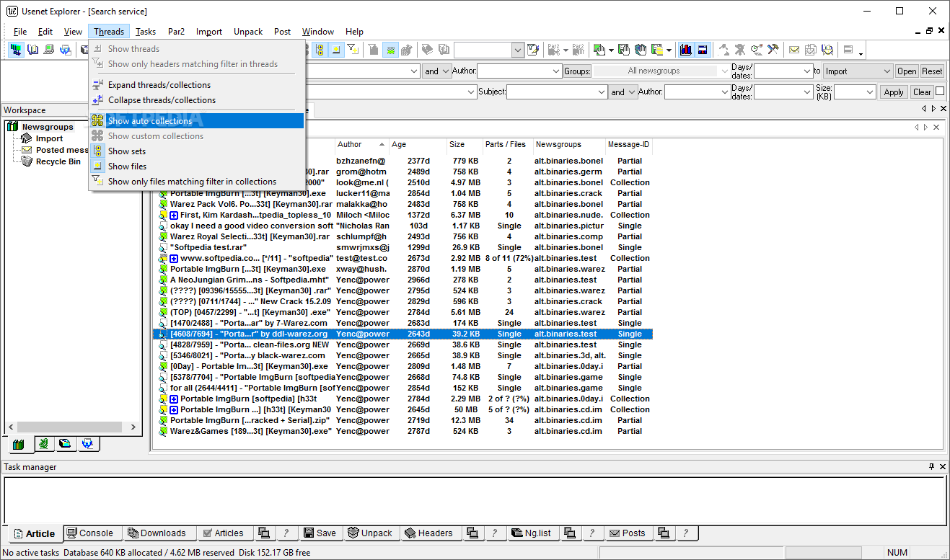950x560 pixels.
Task: Toggle Show files menu option
Action: coord(196,166)
